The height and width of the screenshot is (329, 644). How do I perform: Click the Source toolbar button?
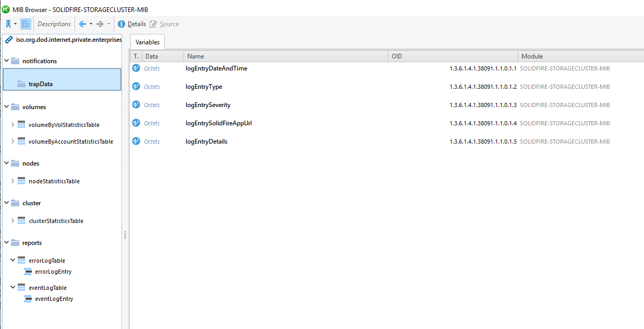click(164, 24)
